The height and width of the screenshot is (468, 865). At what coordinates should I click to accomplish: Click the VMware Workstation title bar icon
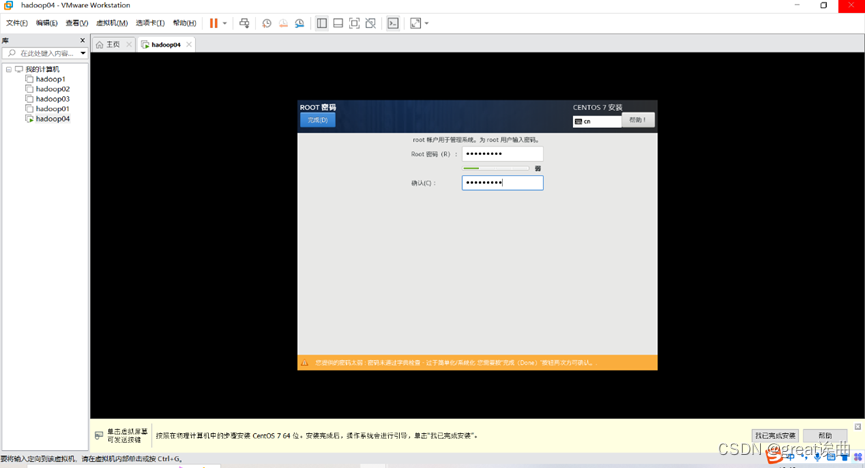(x=9, y=5)
